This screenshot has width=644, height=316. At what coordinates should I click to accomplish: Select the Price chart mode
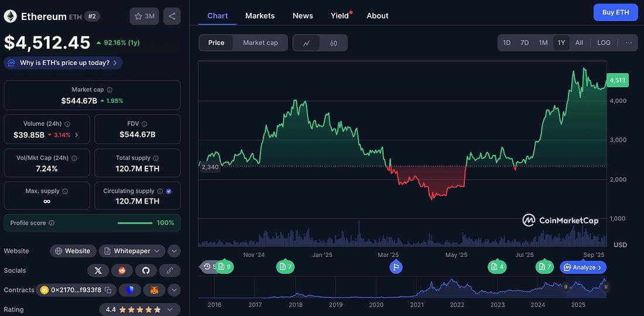216,43
